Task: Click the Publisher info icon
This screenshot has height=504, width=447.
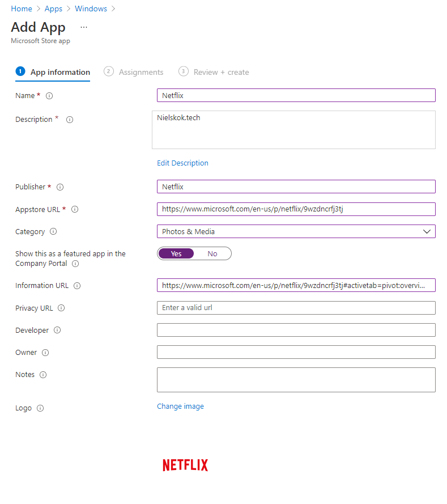Action: pyautogui.click(x=60, y=187)
